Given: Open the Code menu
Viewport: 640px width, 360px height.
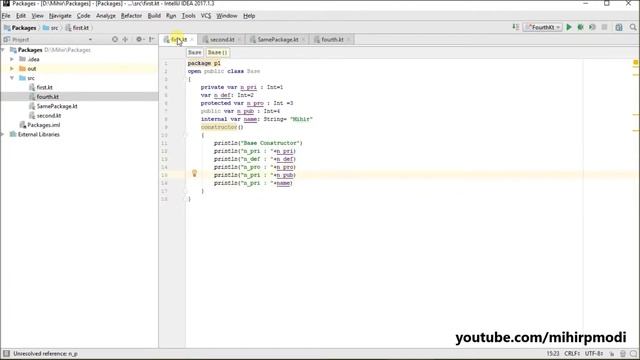Looking at the screenshot, I should [x=83, y=16].
